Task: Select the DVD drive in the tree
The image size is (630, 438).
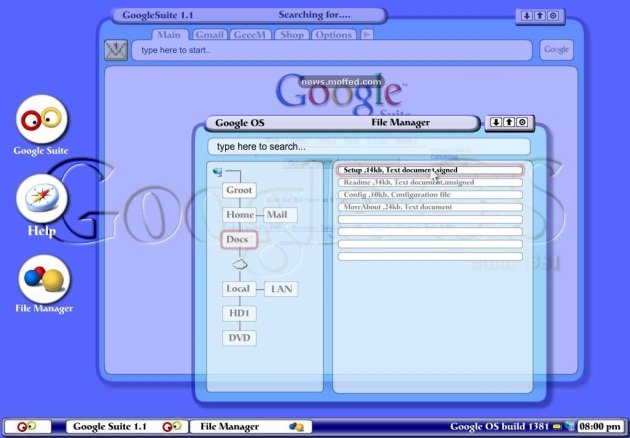Action: [239, 338]
